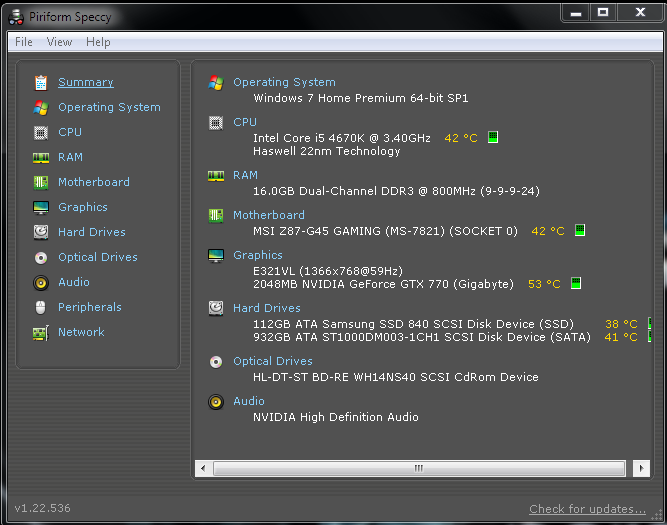Click the Audio speaker icon in sidebar
This screenshot has width=667, height=525.
(41, 282)
